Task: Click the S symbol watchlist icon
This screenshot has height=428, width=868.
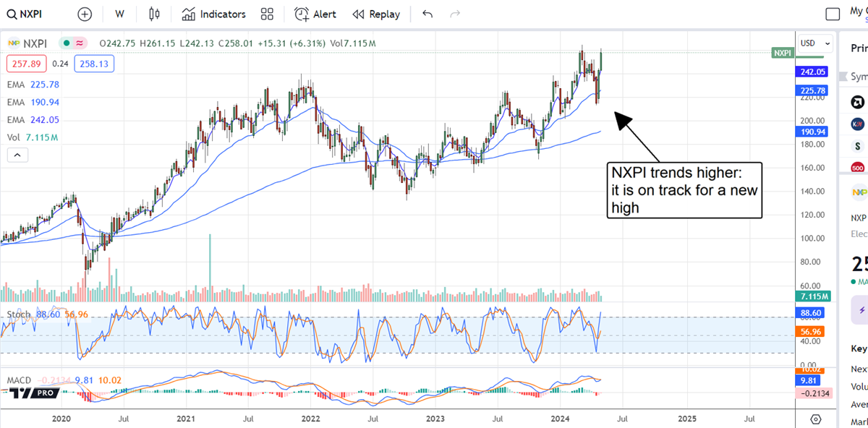Action: coord(859,146)
